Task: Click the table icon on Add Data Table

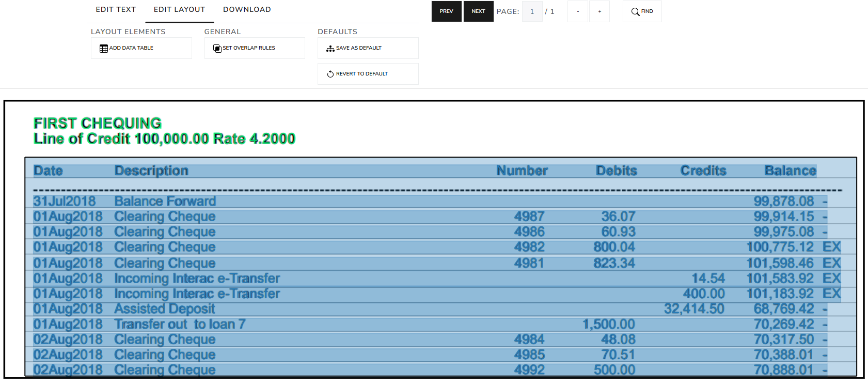Action: click(x=104, y=48)
